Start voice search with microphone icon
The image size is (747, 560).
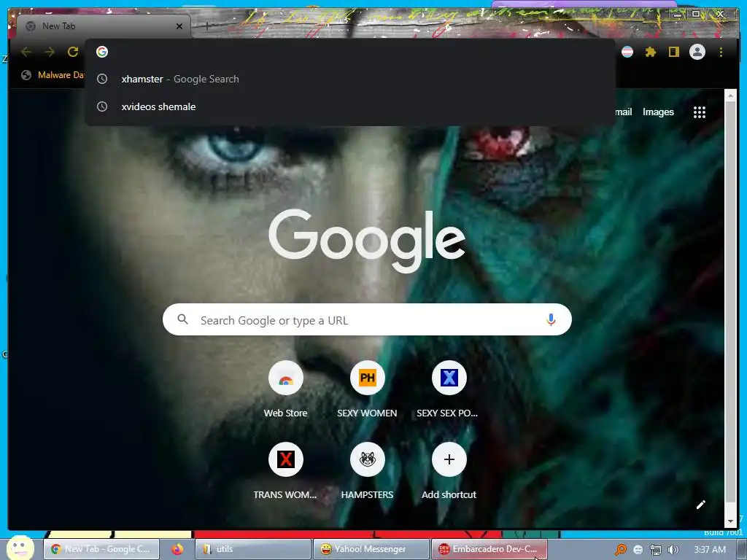tap(551, 320)
